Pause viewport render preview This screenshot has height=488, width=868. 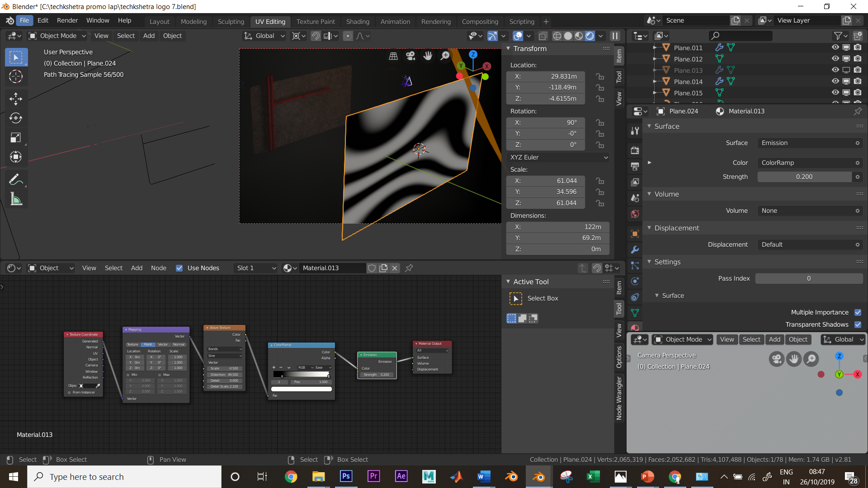point(615,36)
